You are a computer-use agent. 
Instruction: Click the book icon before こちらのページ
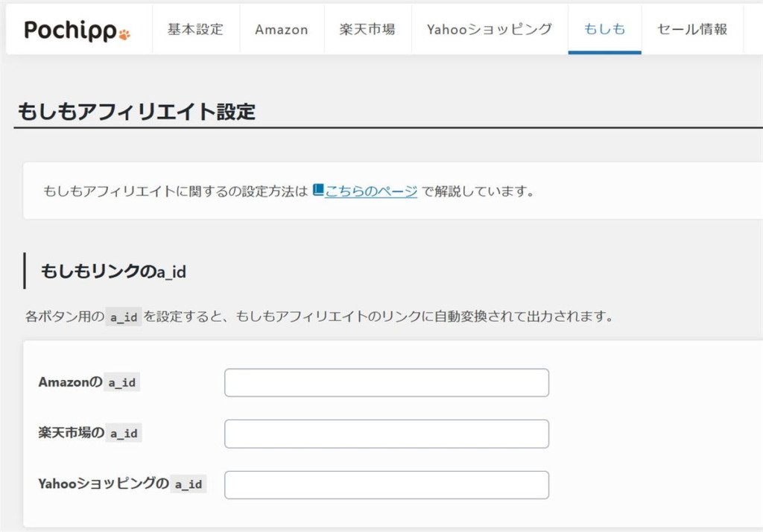(x=318, y=190)
